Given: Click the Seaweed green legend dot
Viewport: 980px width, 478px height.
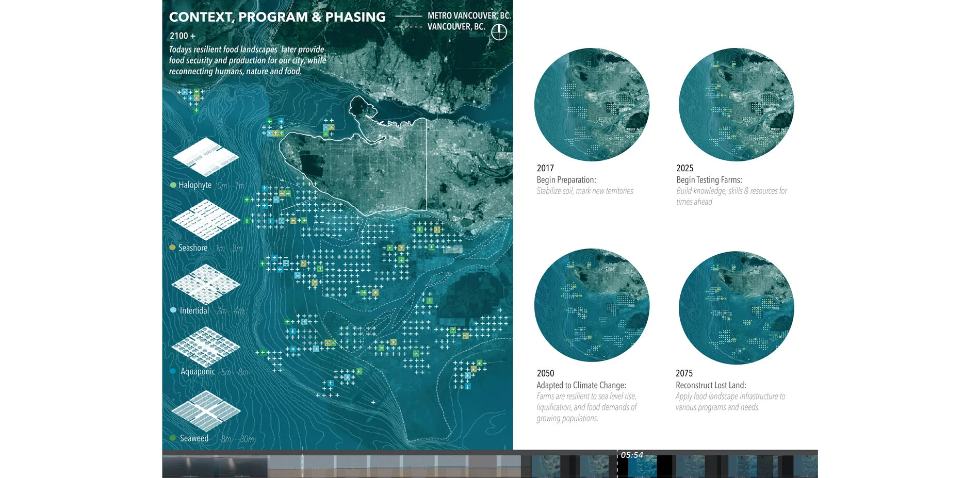Looking at the screenshot, I should pyautogui.click(x=173, y=438).
